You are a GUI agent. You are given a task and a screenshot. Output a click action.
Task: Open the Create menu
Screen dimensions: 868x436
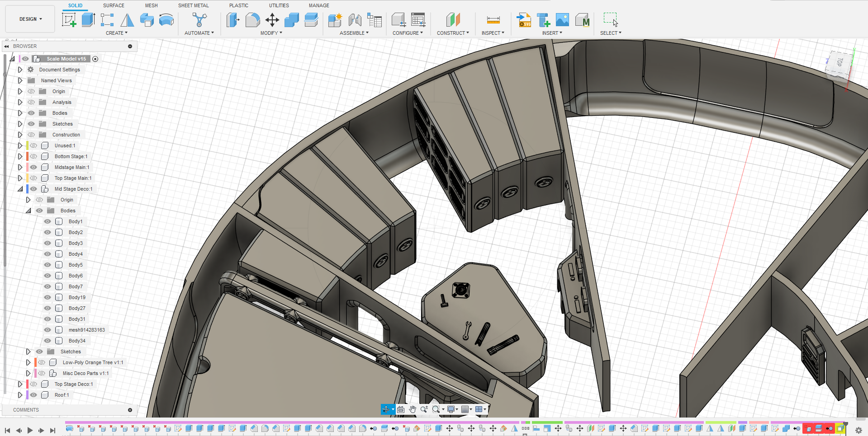click(x=117, y=33)
